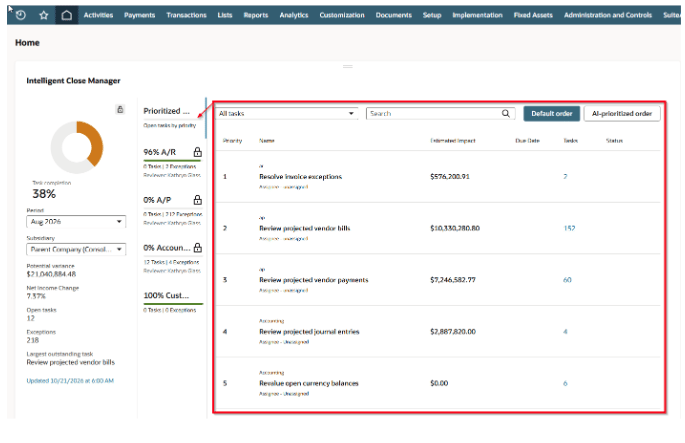Open the Review projected vendor payments task
Viewport: 685px width, 443px height.
[x=314, y=280]
